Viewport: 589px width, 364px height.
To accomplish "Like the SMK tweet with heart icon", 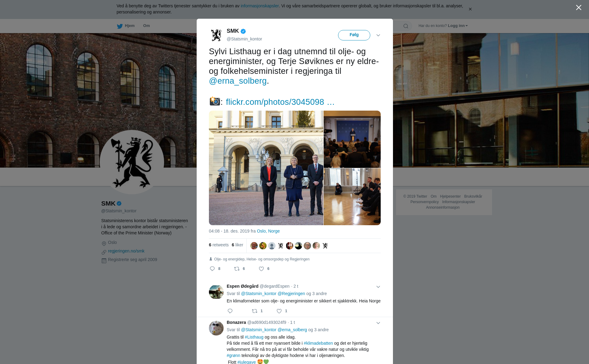I will [261, 269].
